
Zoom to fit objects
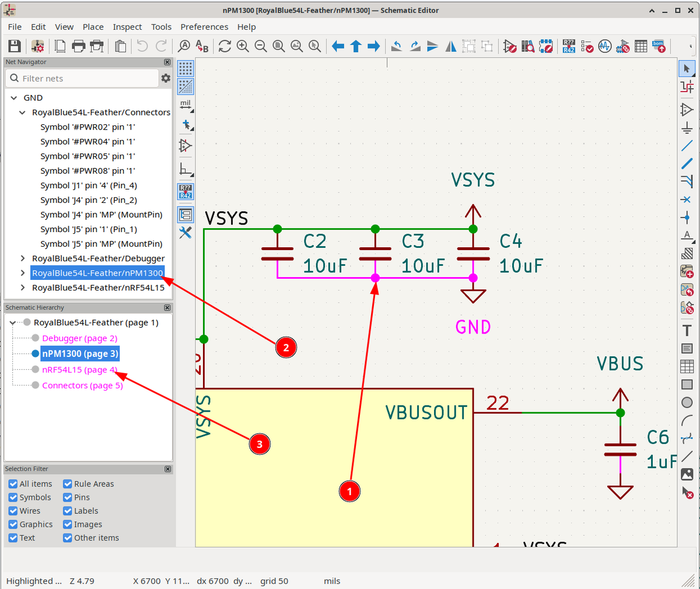pos(297,46)
